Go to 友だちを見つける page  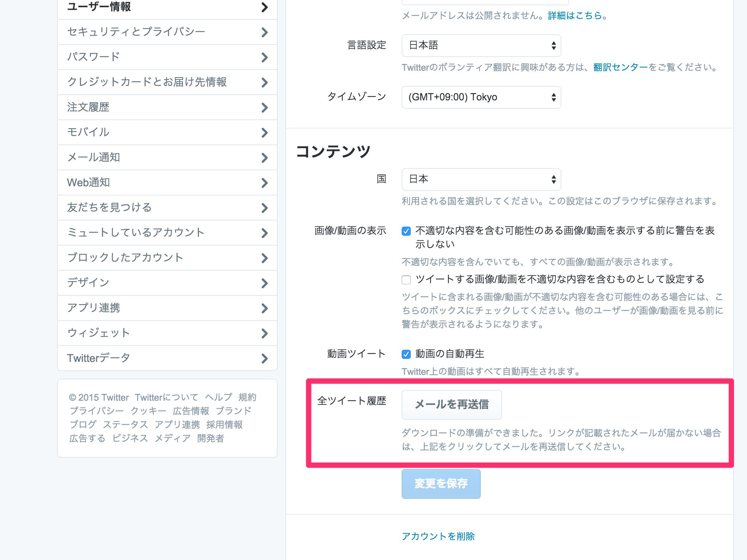click(x=167, y=208)
